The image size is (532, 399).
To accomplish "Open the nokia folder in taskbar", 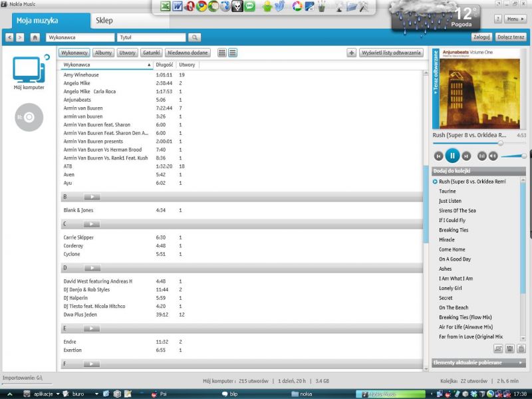I will [302, 394].
